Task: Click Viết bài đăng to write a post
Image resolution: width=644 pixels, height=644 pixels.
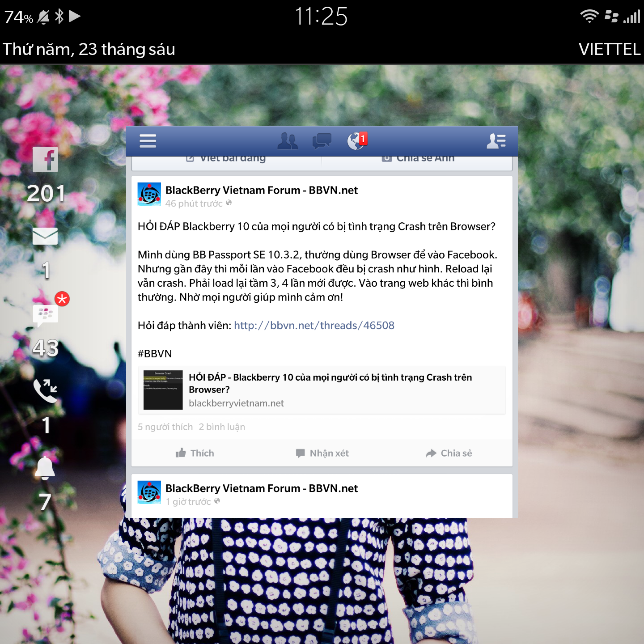Action: coord(226,159)
